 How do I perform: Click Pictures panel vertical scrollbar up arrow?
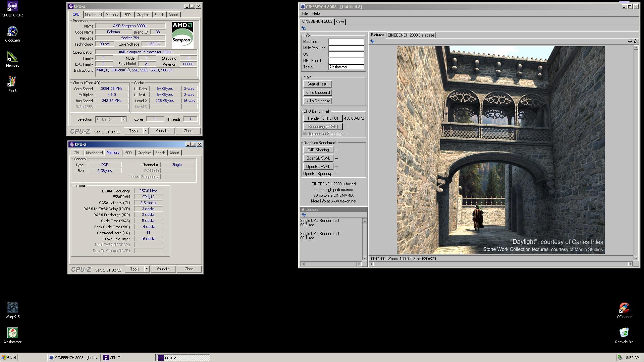coord(636,48)
